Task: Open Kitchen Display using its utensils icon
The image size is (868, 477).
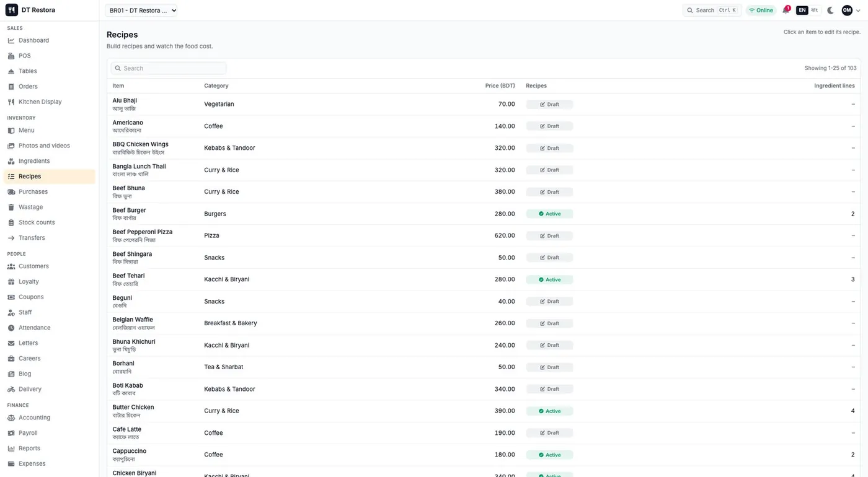Action: coord(11,102)
